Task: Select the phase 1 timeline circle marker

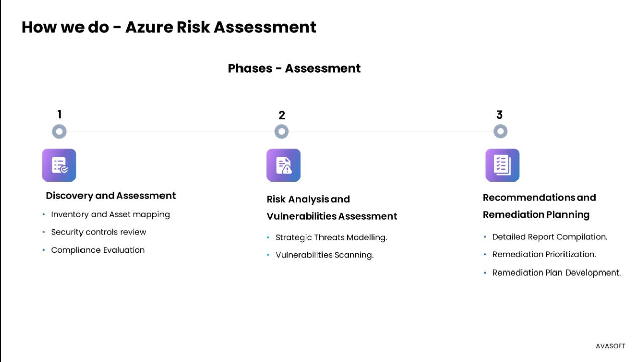Action: (59, 132)
